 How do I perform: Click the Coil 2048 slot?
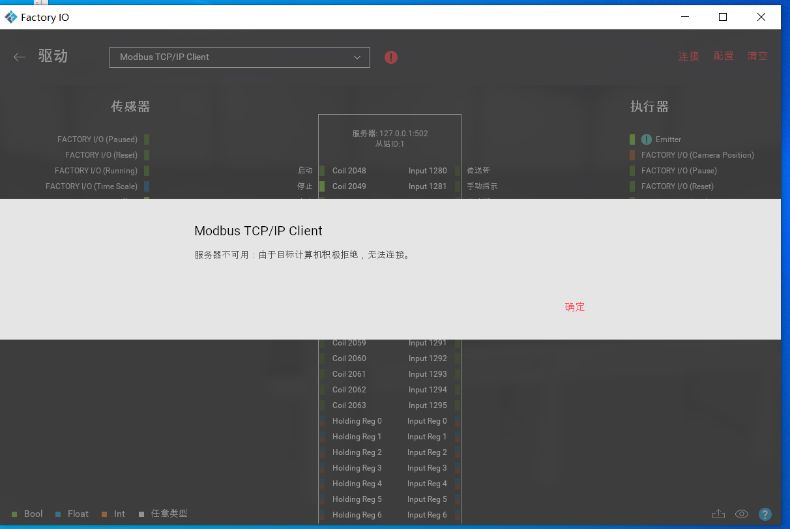[349, 171]
